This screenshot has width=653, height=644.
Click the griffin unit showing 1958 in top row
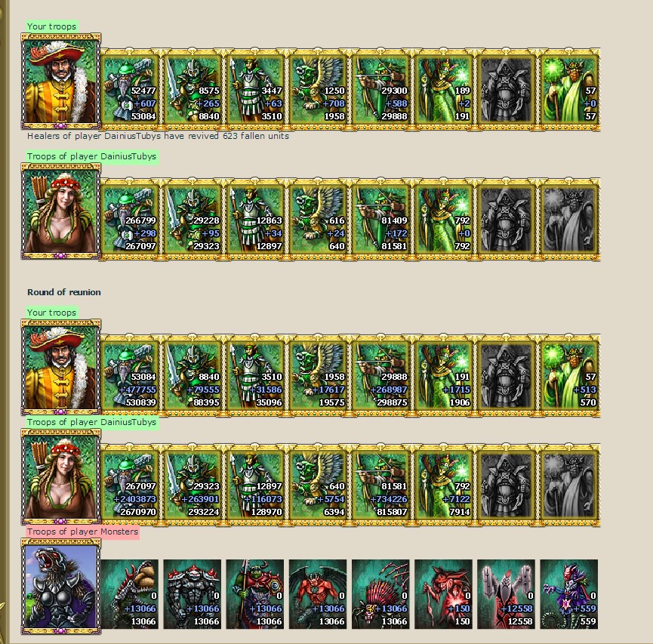pyautogui.click(x=318, y=90)
